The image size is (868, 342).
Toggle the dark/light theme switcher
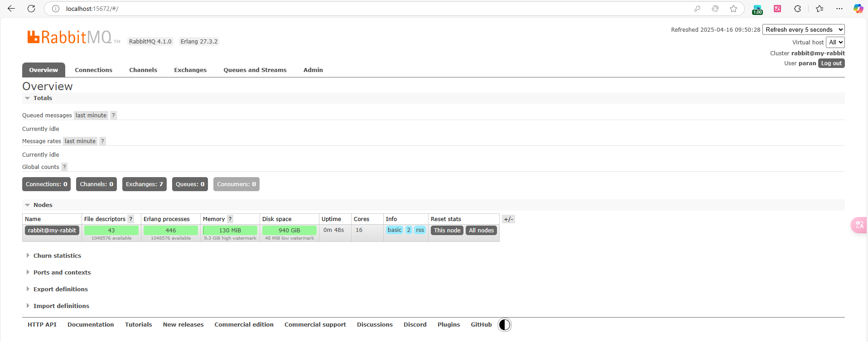pyautogui.click(x=505, y=325)
